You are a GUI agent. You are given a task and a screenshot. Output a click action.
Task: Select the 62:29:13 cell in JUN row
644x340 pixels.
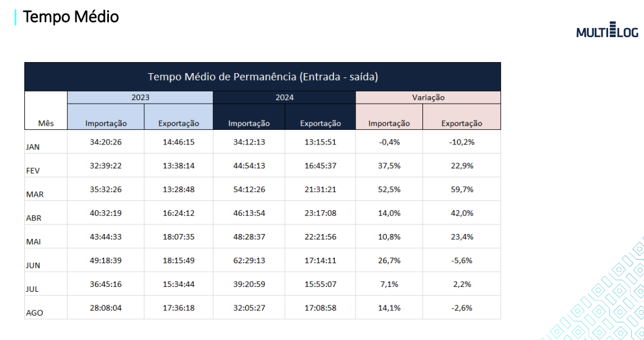[x=248, y=260]
